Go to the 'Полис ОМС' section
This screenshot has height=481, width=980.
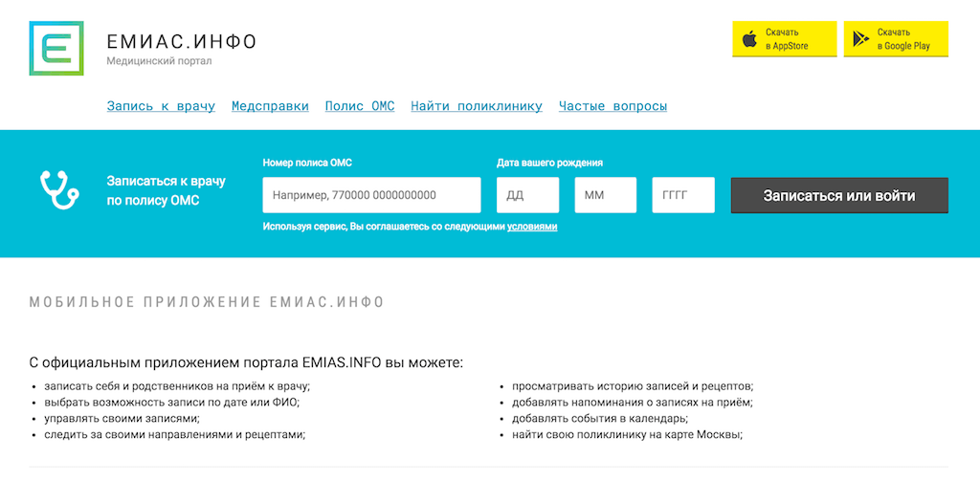tap(360, 106)
